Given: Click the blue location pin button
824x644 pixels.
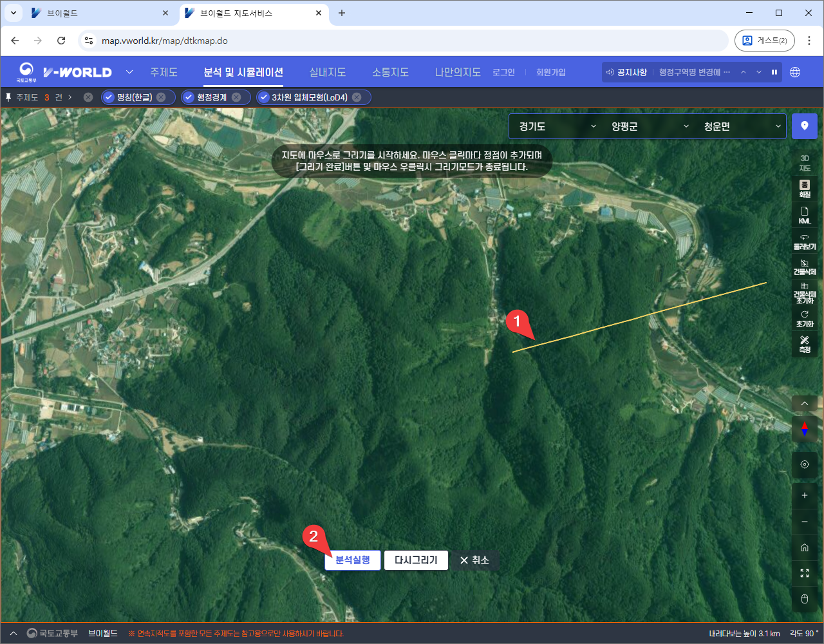Looking at the screenshot, I should coord(804,126).
